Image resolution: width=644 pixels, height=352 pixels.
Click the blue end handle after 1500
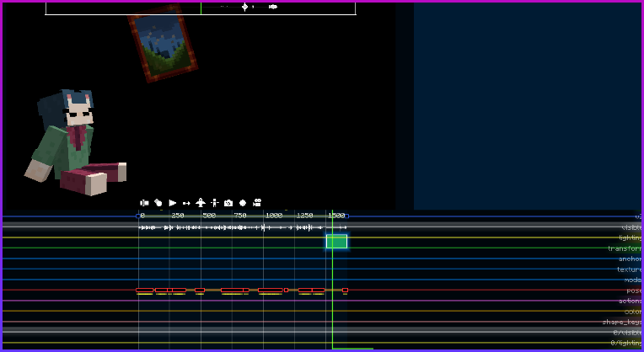(x=347, y=216)
